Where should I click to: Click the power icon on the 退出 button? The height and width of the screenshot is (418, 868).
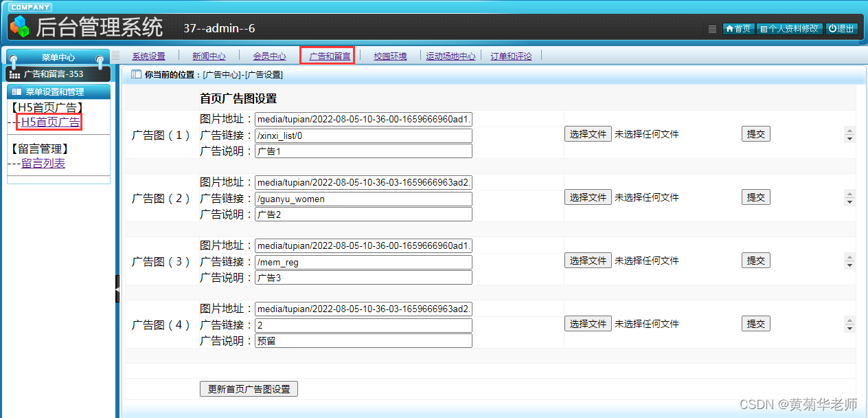click(x=832, y=29)
